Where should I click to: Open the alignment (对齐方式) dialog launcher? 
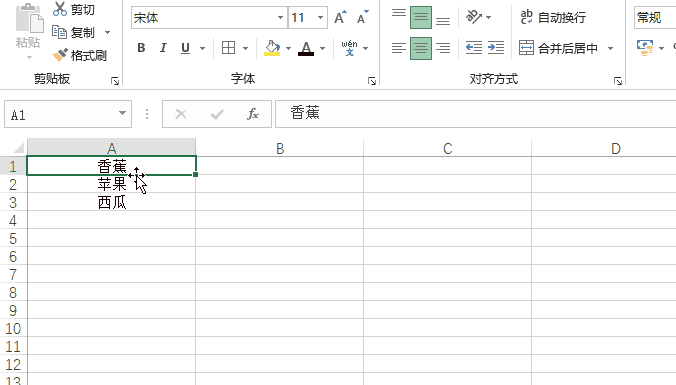618,81
